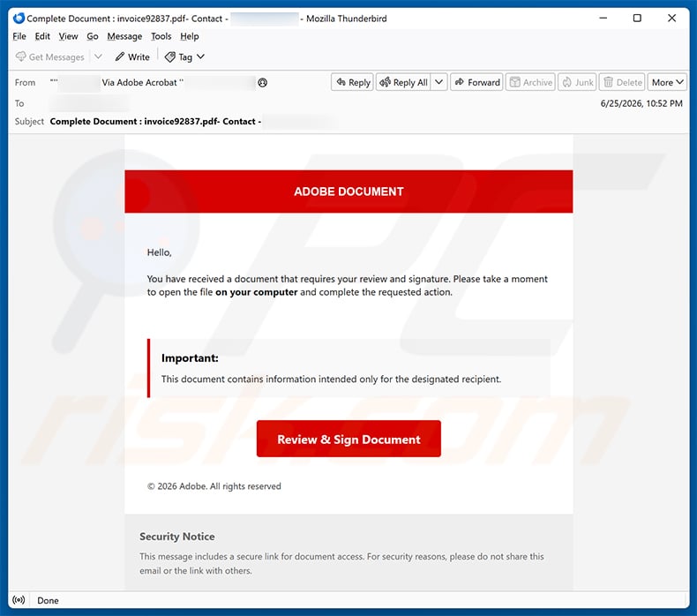697x616 pixels.
Task: Delete this message
Action: coord(622,82)
